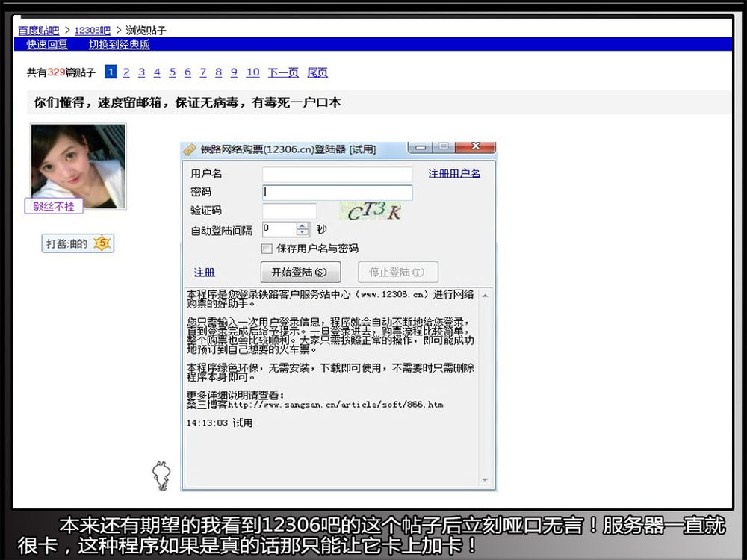Go to page 7

pyautogui.click(x=203, y=72)
